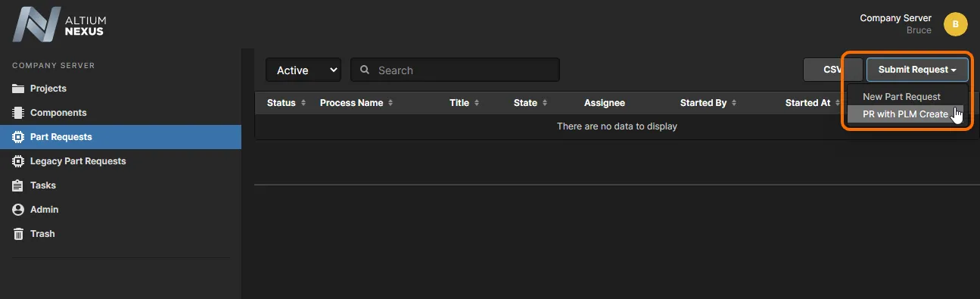
Task: Expand the Submit Request dropdown button
Action: click(x=917, y=70)
